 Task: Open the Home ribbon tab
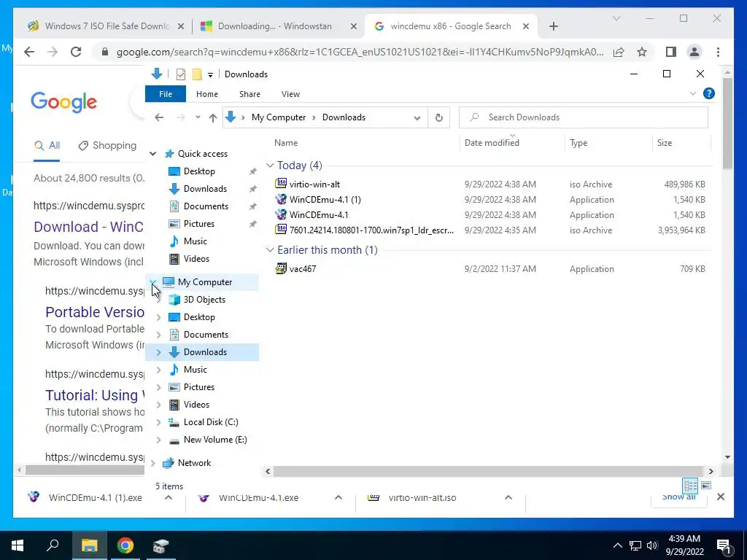tap(206, 94)
